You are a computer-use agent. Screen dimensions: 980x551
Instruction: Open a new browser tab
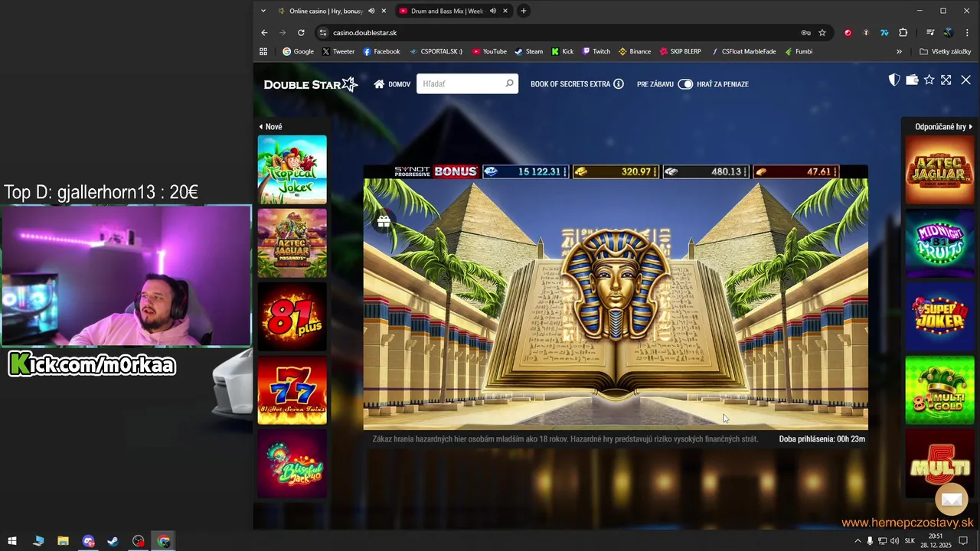click(x=524, y=11)
